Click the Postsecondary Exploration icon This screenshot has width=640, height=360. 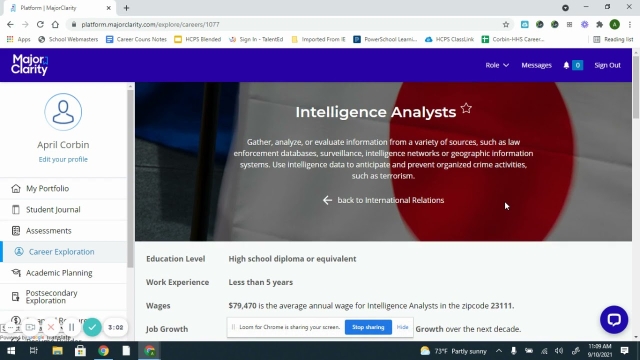(16, 297)
